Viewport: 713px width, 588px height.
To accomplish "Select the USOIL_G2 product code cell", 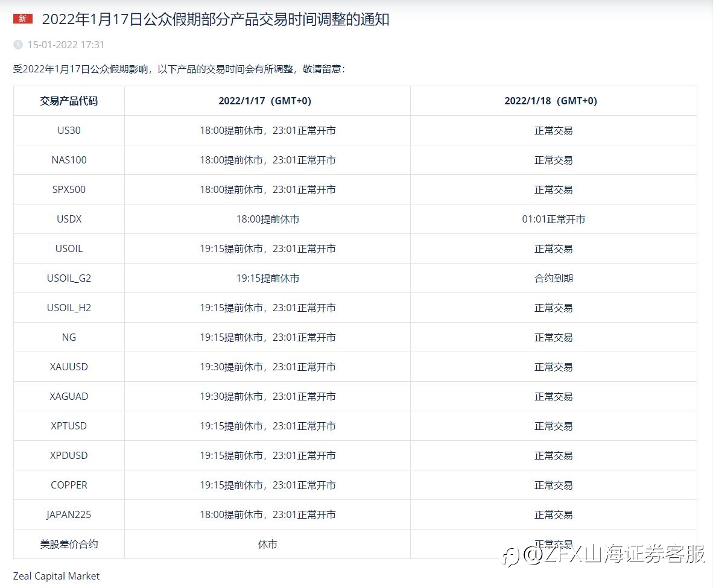I will [69, 278].
